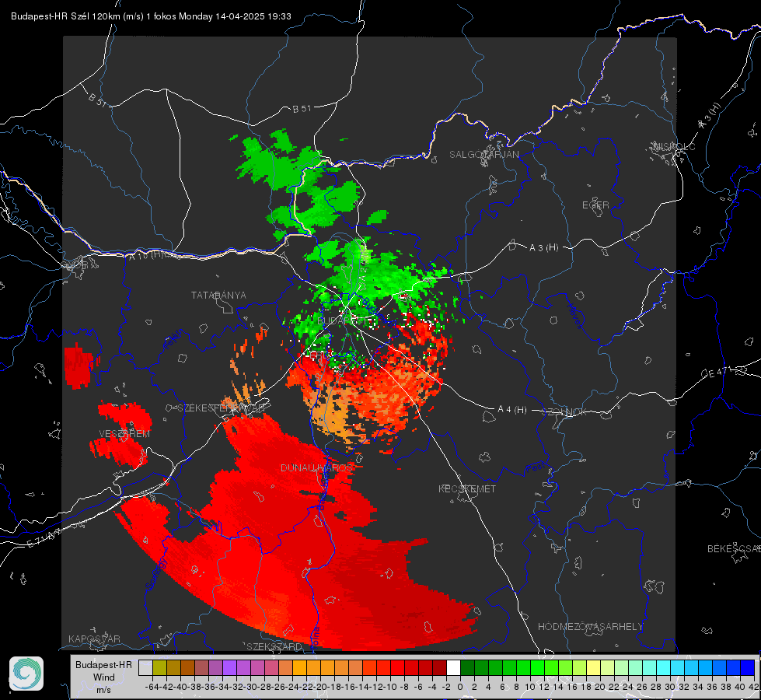Click the BÉKÉSCSABA city label

click(x=734, y=549)
